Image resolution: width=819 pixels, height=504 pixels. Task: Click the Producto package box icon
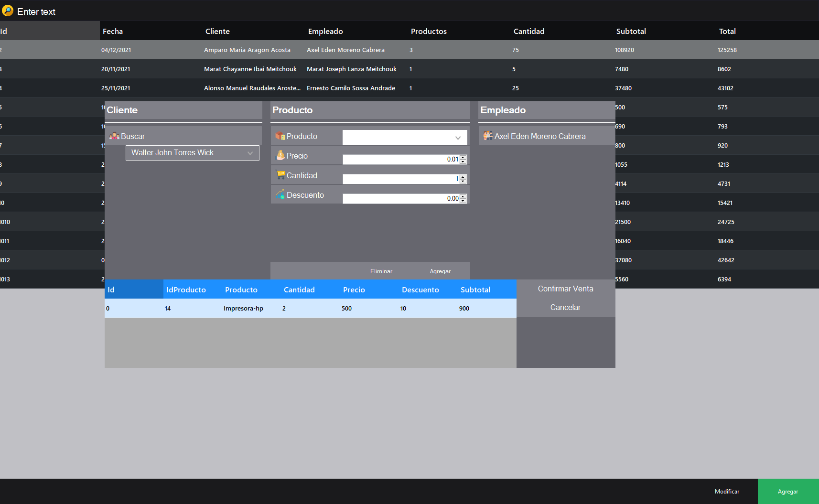(280, 136)
